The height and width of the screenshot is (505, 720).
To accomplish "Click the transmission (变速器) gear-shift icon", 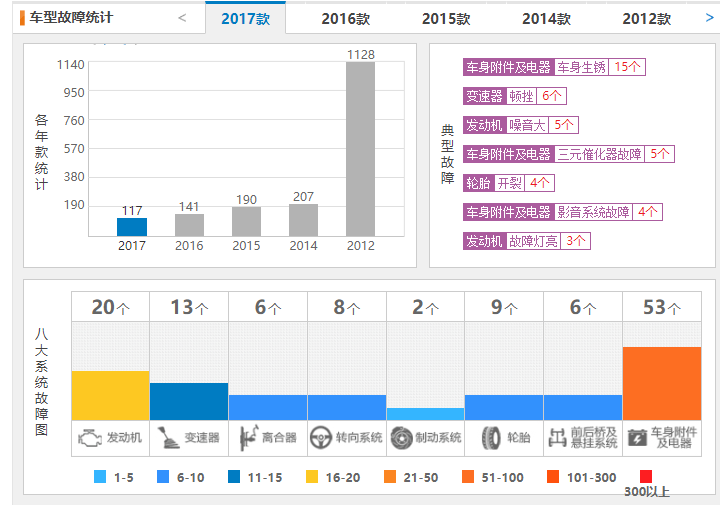I will click(x=168, y=437).
